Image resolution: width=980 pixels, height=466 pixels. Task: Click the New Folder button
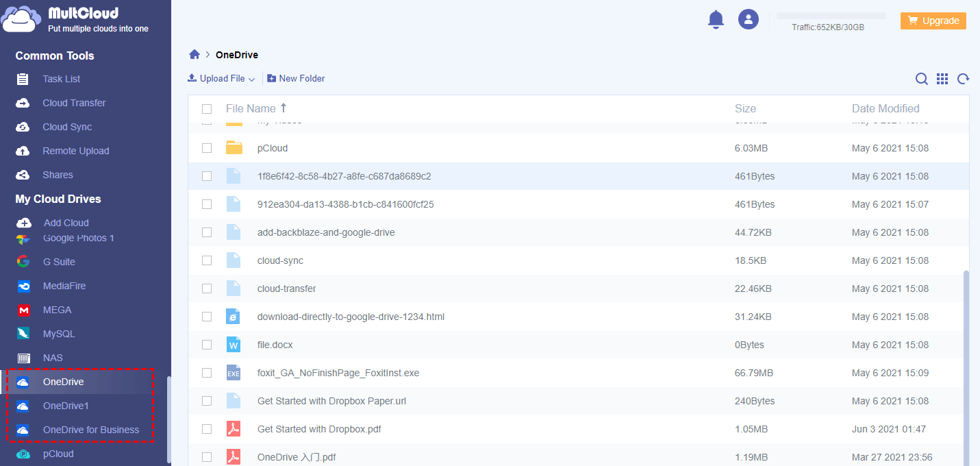(x=296, y=79)
